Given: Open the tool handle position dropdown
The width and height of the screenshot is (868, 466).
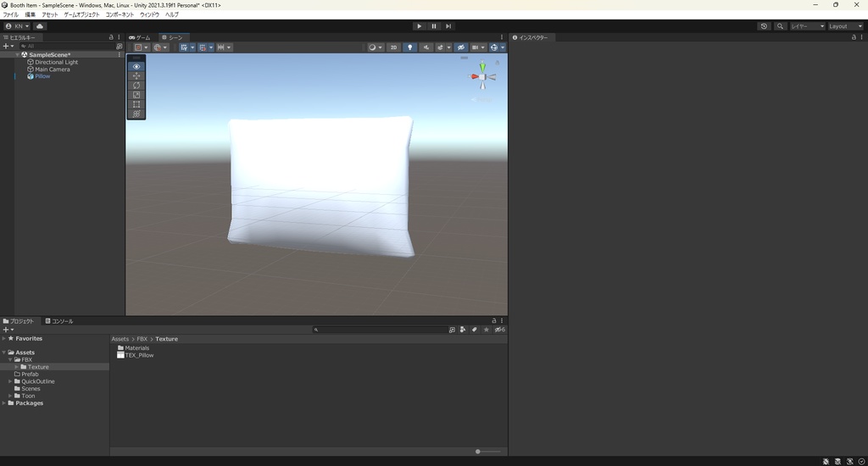Looking at the screenshot, I should pyautogui.click(x=142, y=47).
